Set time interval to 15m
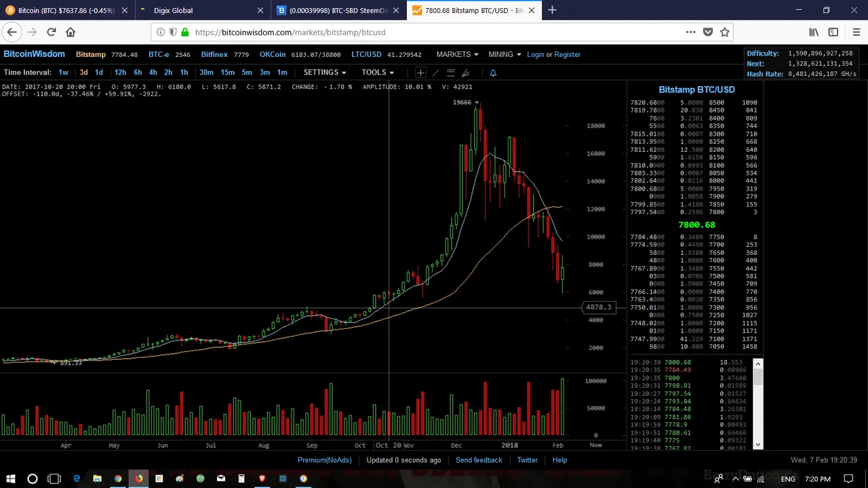The image size is (868, 488). 227,73
